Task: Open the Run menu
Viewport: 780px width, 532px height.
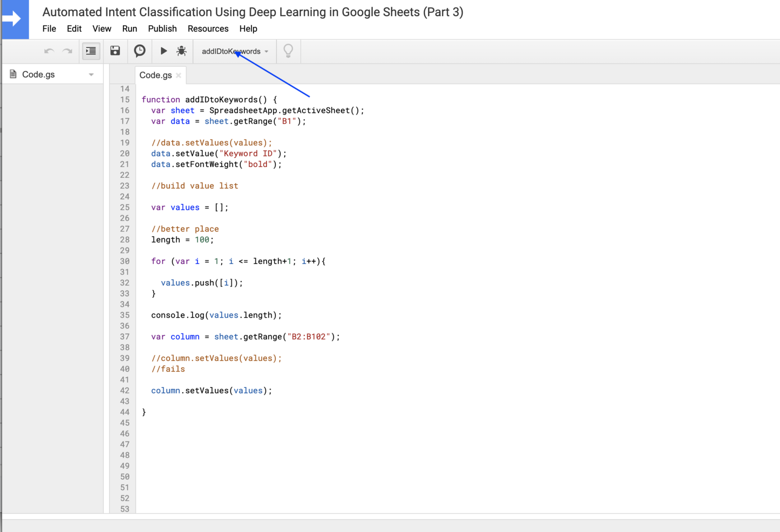Action: point(129,28)
